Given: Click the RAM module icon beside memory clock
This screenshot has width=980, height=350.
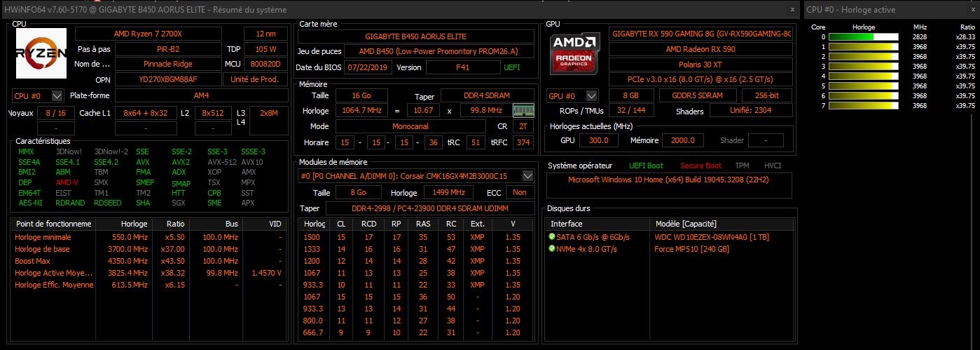Looking at the screenshot, I should (523, 110).
